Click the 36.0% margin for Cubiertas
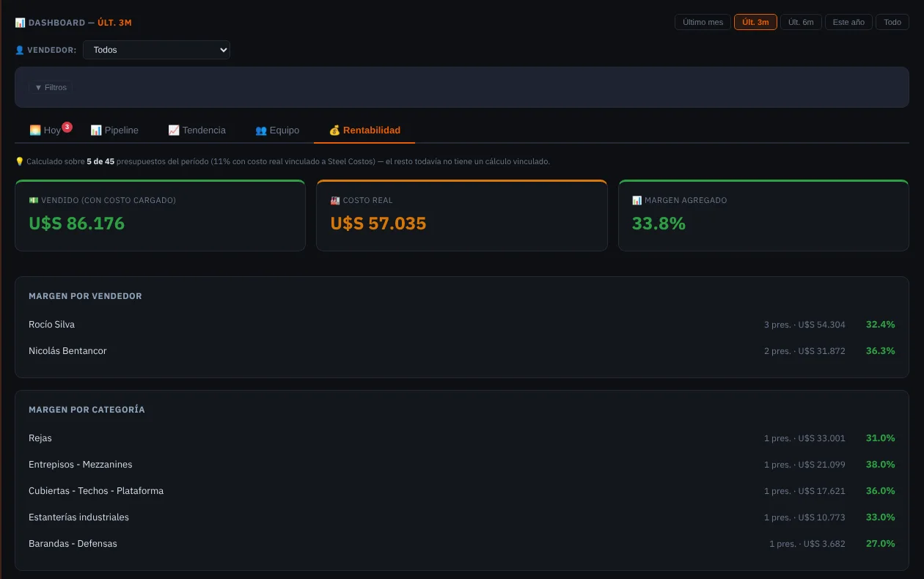The image size is (924, 579). (x=880, y=490)
